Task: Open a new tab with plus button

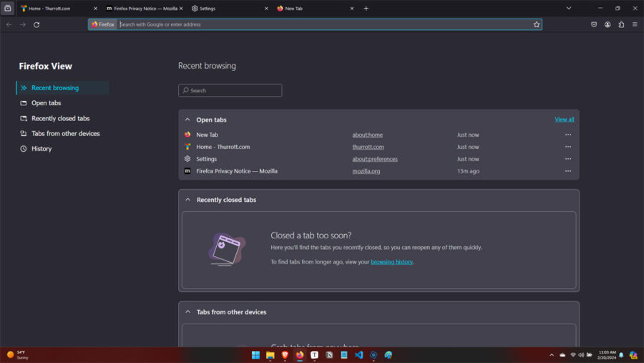Action: 366,8
